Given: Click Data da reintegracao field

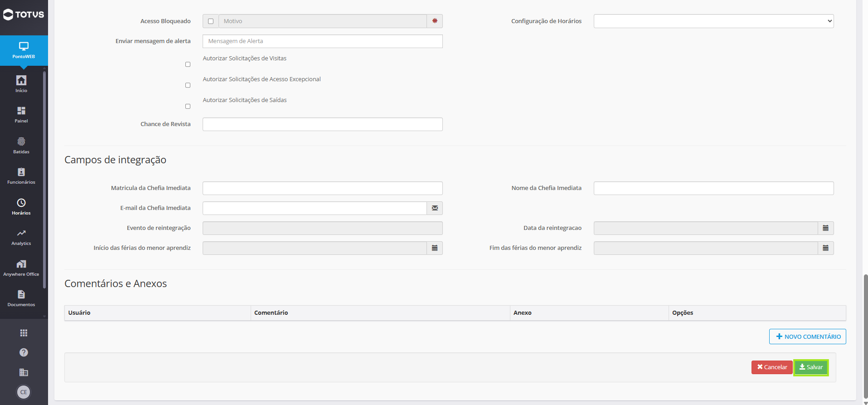Looking at the screenshot, I should pos(706,228).
